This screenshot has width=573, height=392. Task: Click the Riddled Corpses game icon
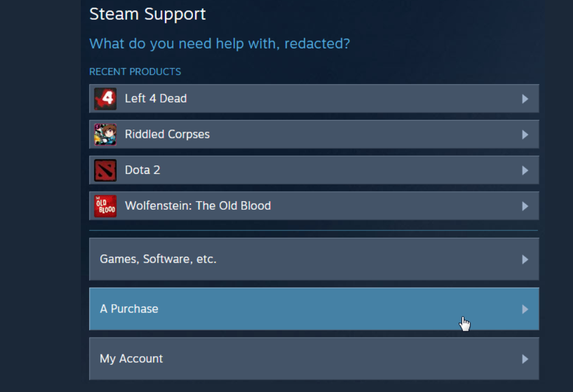(106, 135)
